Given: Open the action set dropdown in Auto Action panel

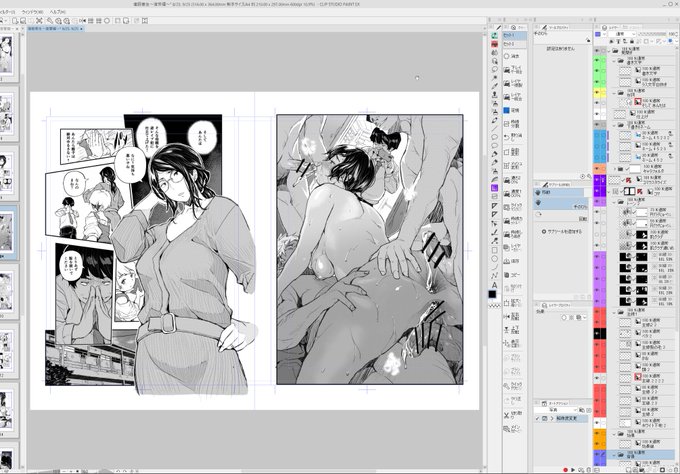Looking at the screenshot, I should (x=556, y=410).
